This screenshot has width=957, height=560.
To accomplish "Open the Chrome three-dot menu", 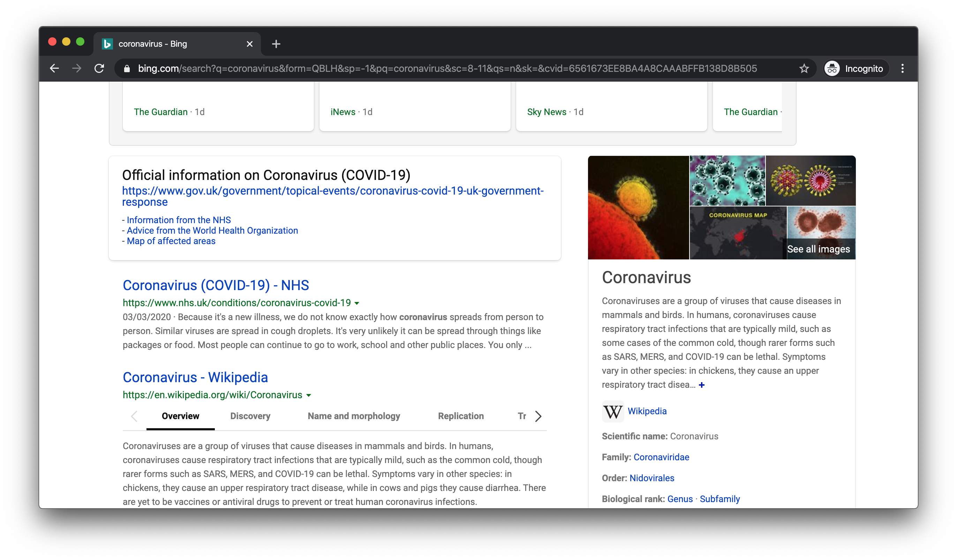I will click(903, 68).
